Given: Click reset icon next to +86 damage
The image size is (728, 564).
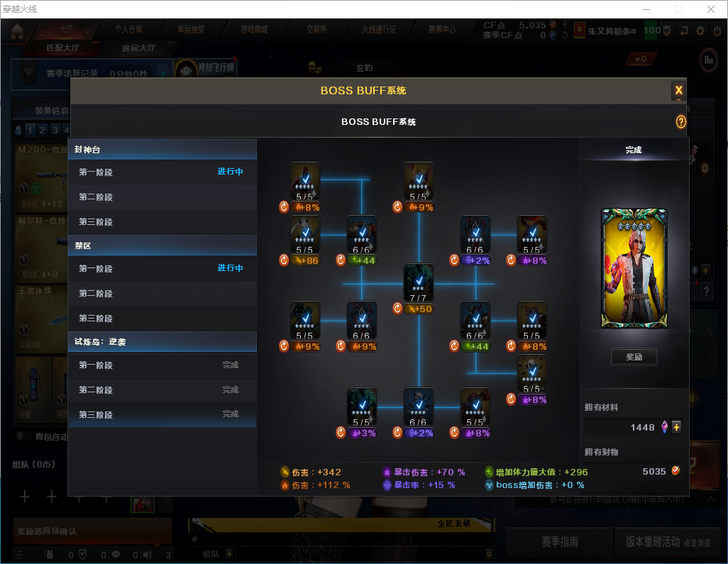Looking at the screenshot, I should [284, 260].
